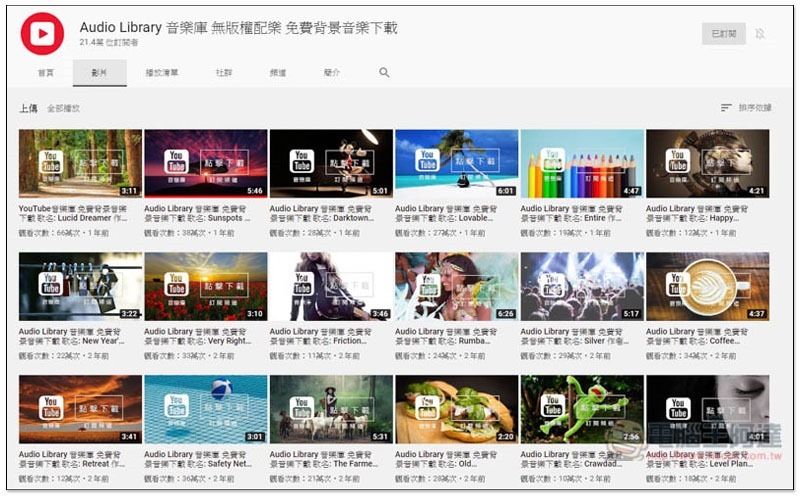The image size is (800, 496).
Task: Select the 播放清單 playlists tab
Action: pyautogui.click(x=161, y=73)
